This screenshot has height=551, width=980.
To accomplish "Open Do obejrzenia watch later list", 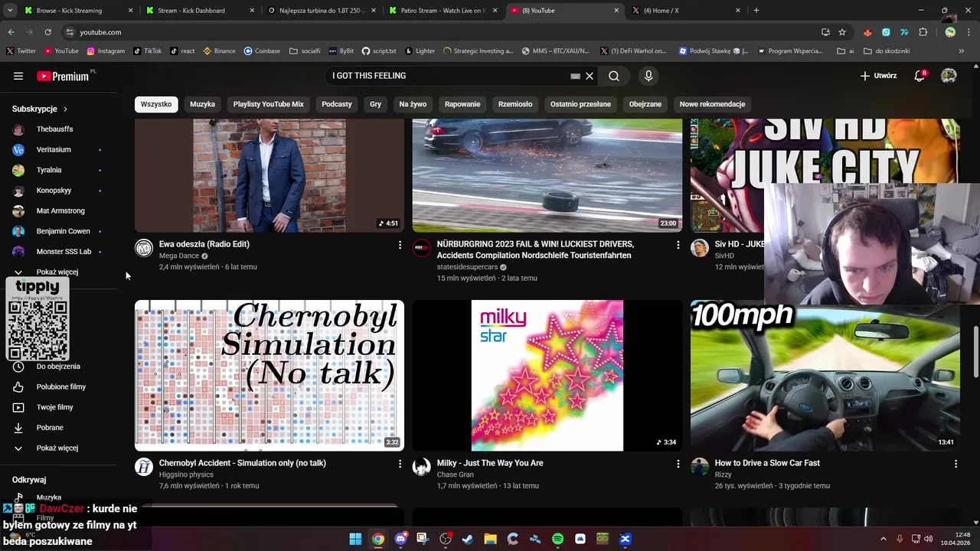I will coord(58,367).
